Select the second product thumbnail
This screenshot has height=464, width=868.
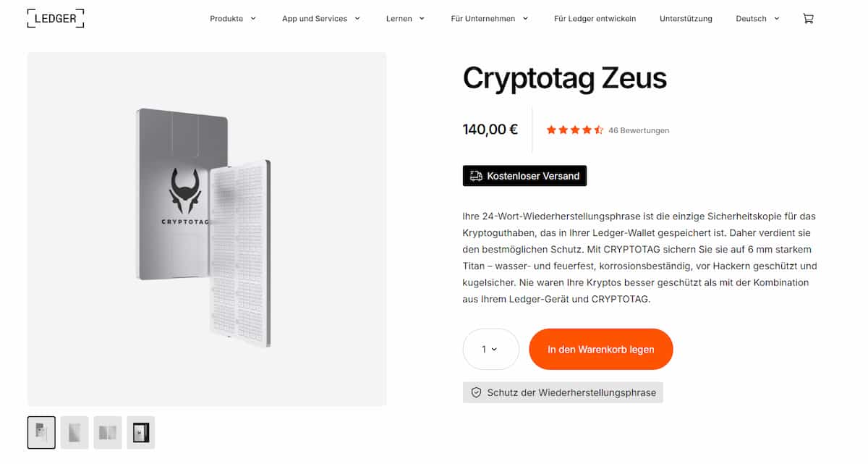point(75,432)
